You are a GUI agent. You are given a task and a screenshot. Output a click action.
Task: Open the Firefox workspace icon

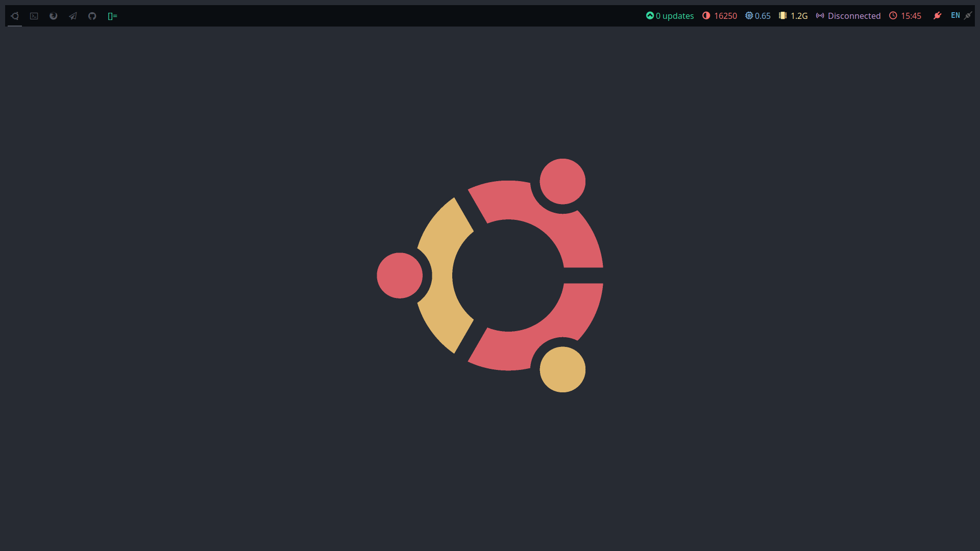tap(54, 16)
